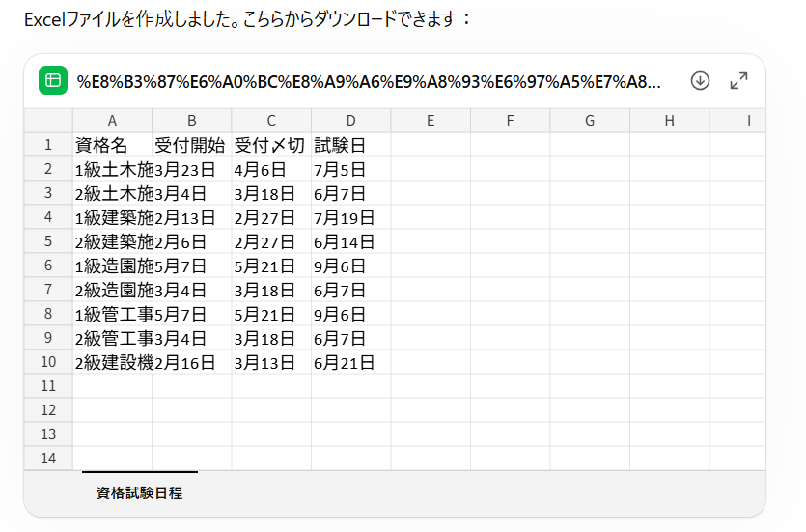Click the download file icon
The width and height of the screenshot is (806, 532).
click(x=701, y=81)
